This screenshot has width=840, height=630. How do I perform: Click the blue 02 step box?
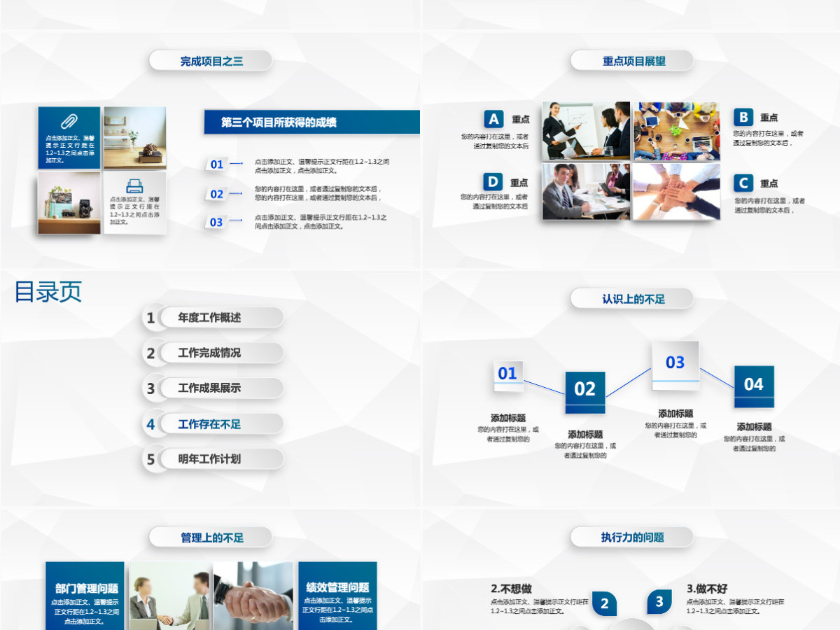tap(585, 393)
